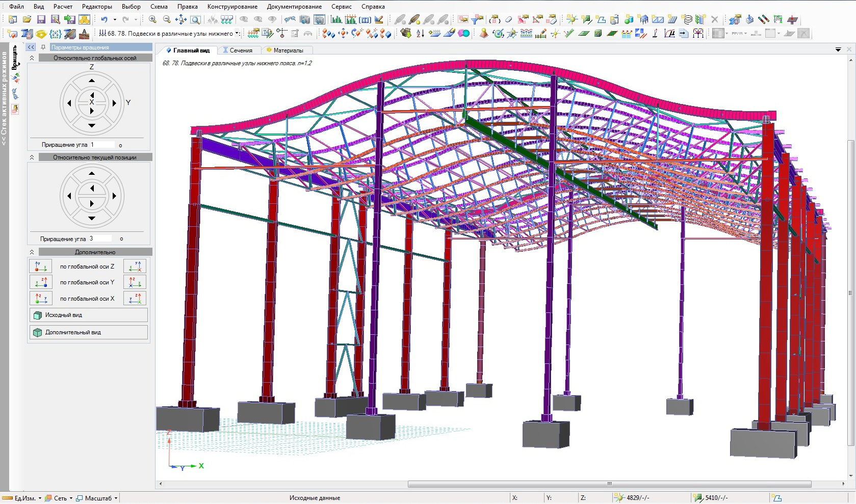
Task: Click the pan/move view arrows icon
Action: click(x=181, y=20)
